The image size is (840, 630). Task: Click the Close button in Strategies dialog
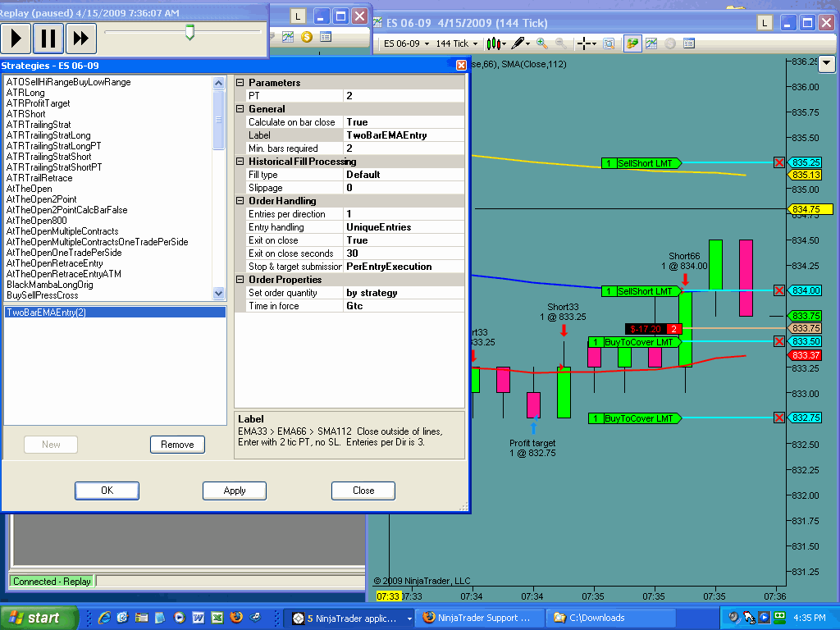pyautogui.click(x=363, y=491)
